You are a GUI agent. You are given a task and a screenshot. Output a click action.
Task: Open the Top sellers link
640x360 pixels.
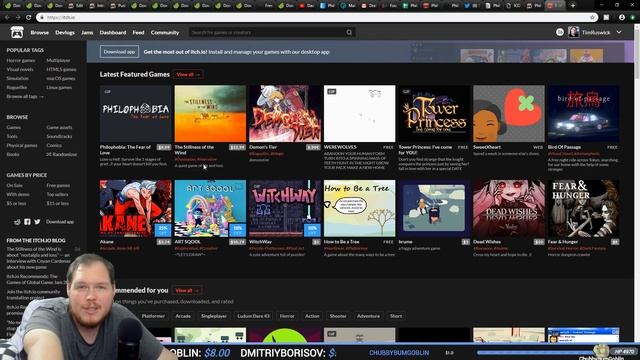pos(57,194)
